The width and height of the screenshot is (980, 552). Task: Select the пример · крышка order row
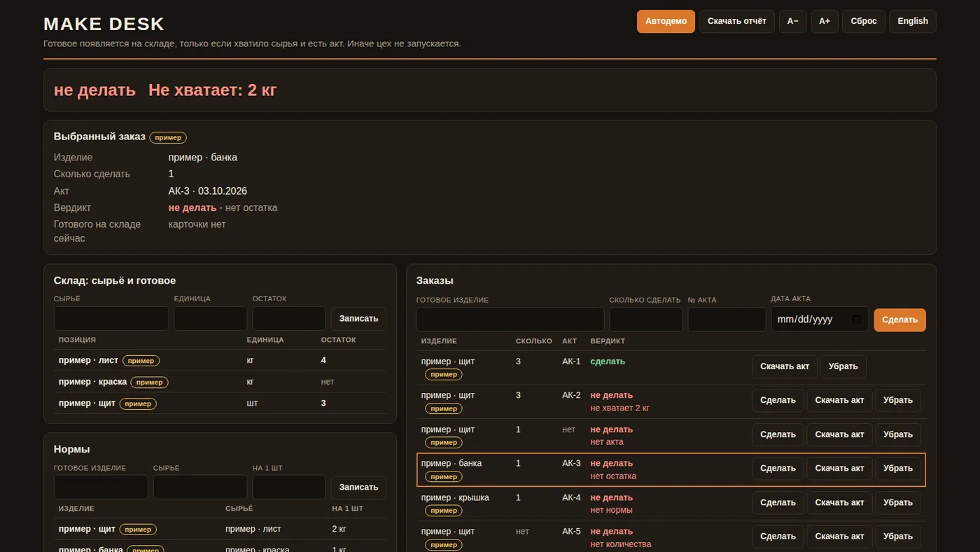pyautogui.click(x=671, y=503)
